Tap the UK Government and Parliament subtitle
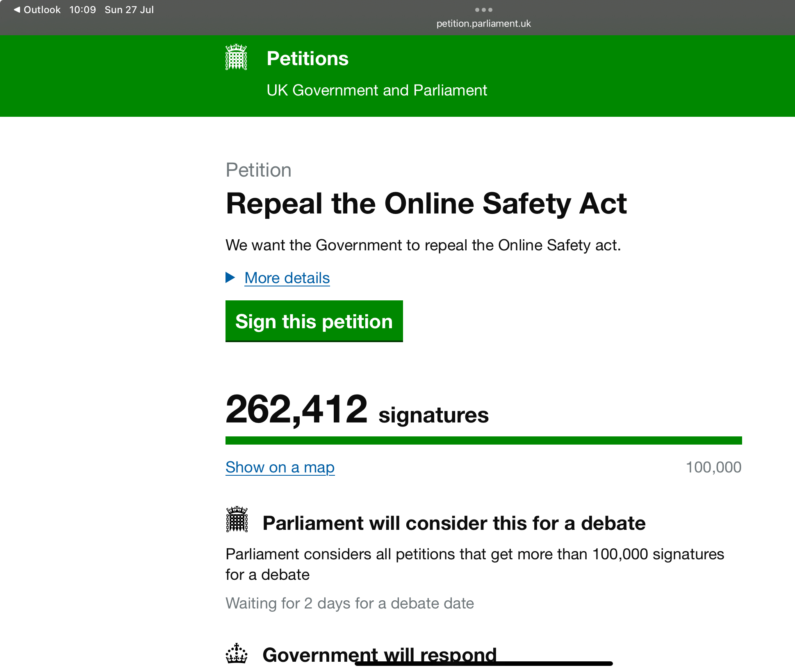 click(x=377, y=90)
